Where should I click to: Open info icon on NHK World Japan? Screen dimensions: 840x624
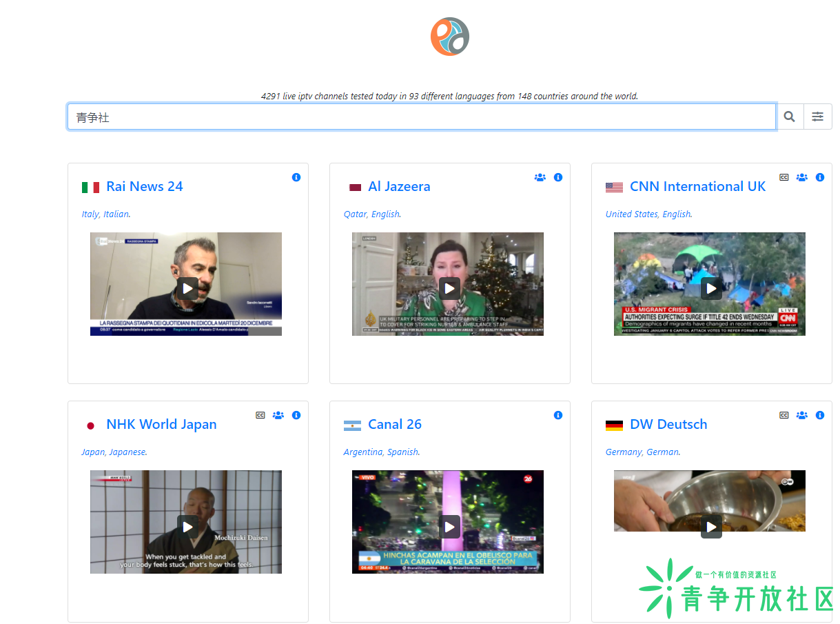pos(296,415)
